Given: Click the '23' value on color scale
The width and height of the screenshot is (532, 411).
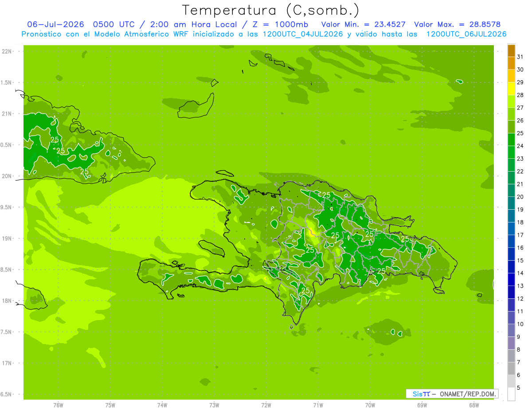Looking at the screenshot, I should click(520, 159).
